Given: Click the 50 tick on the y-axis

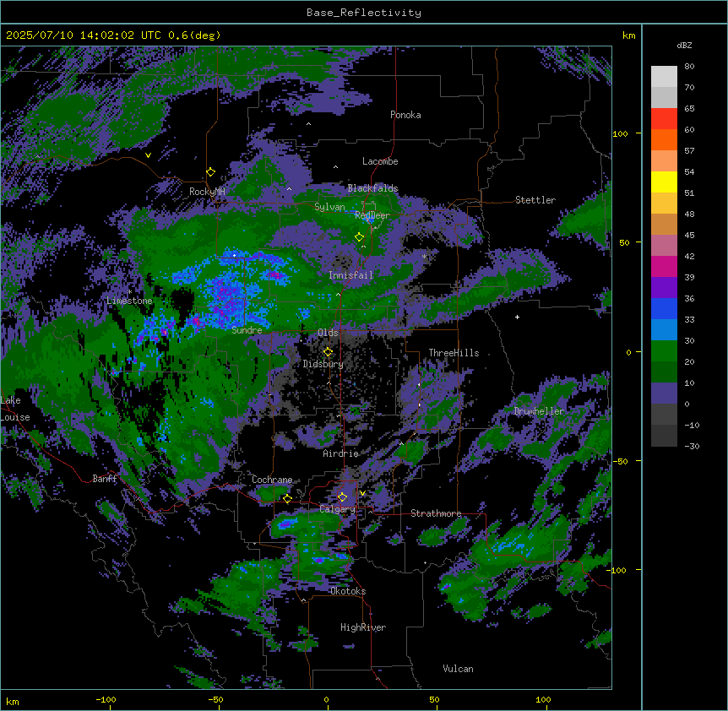Looking at the screenshot, I should pyautogui.click(x=624, y=242).
